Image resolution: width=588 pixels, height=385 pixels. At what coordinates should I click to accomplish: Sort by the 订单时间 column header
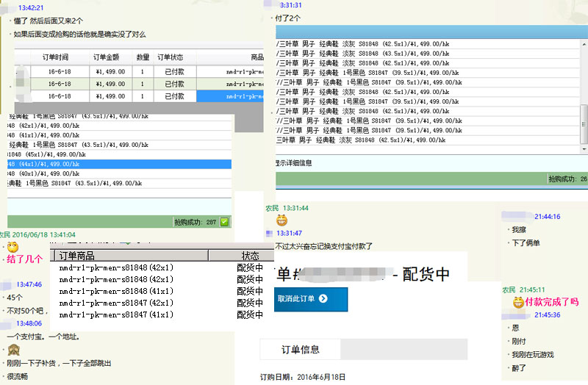[x=55, y=57]
